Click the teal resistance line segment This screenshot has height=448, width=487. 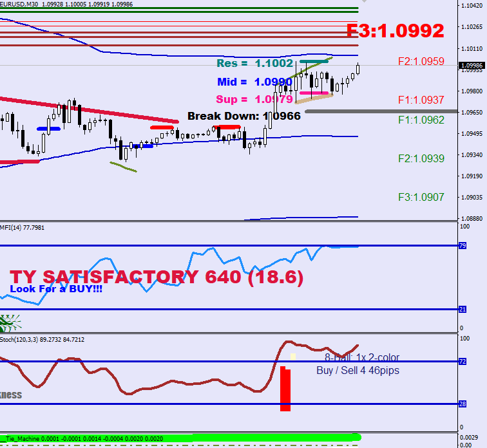pyautogui.click(x=314, y=62)
